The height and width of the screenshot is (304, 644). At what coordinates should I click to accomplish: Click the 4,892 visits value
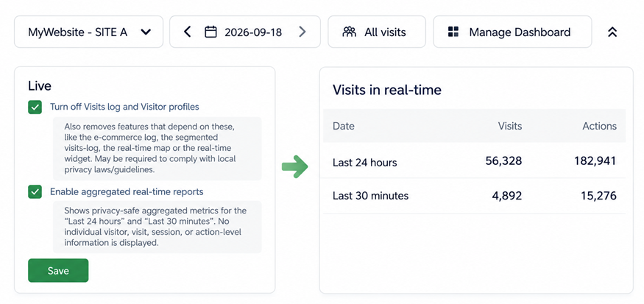(x=507, y=196)
